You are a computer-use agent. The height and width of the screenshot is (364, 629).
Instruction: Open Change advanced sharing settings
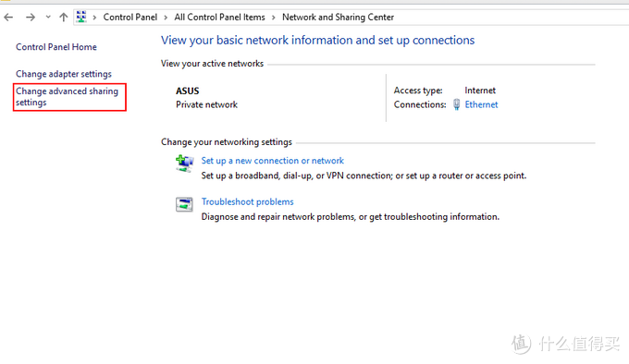pyautogui.click(x=67, y=97)
